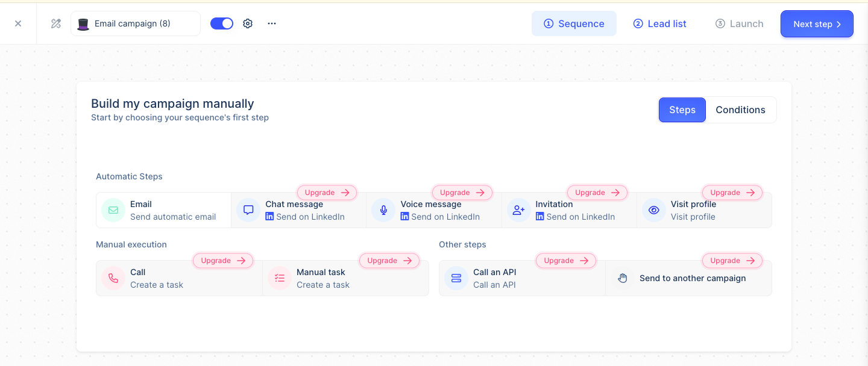Click the Chat message step title
868x366 pixels.
pyautogui.click(x=294, y=204)
